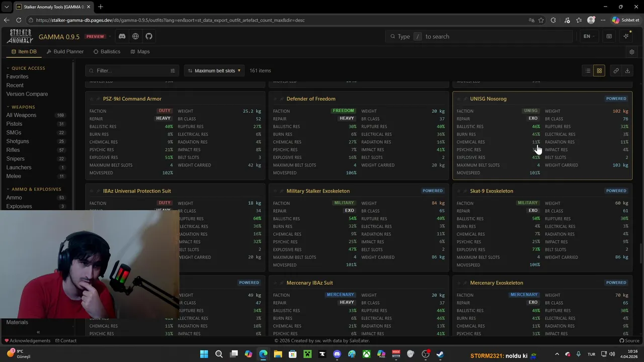
Task: Select Explosives category
Action: tap(35, 206)
